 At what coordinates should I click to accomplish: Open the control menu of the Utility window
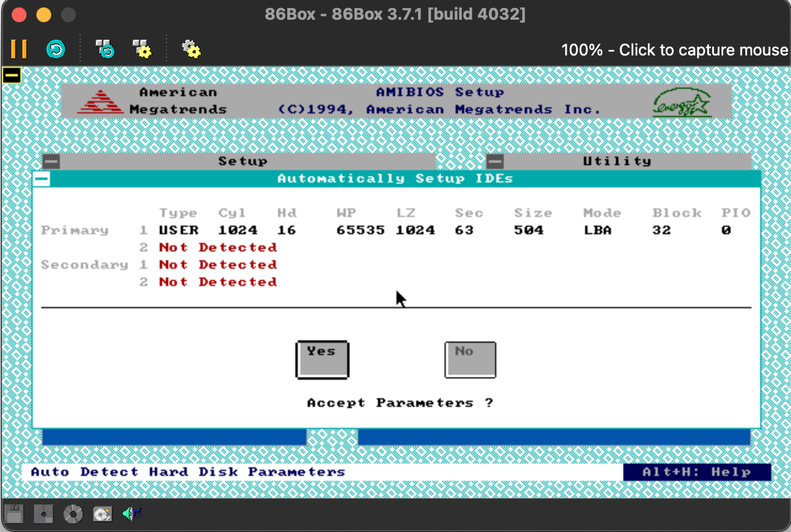click(495, 162)
